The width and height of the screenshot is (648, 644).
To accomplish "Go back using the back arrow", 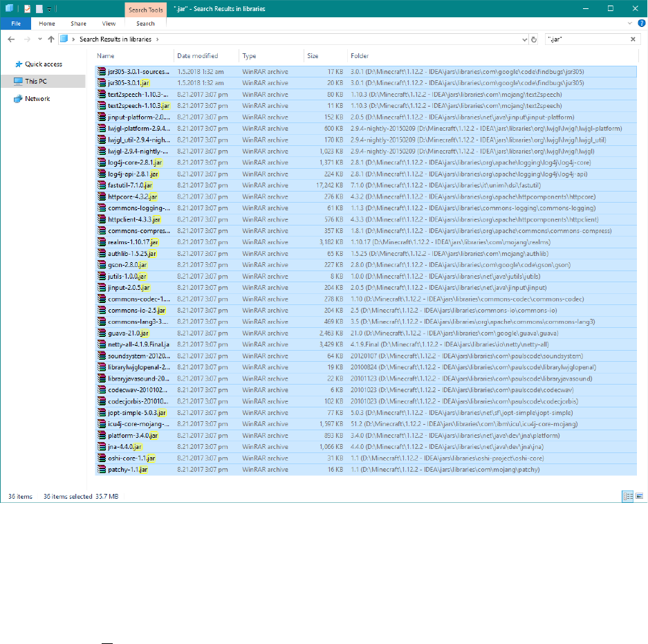I will (x=11, y=39).
